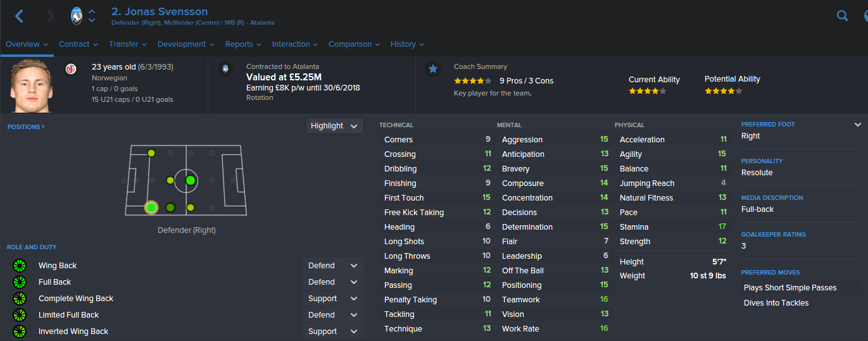The image size is (868, 341).
Task: Select the right wing back position dot
Action: coord(170,208)
